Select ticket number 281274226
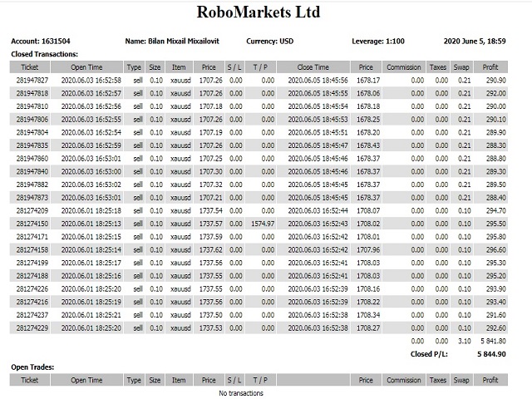The width and height of the screenshot is (532, 399). (32, 288)
